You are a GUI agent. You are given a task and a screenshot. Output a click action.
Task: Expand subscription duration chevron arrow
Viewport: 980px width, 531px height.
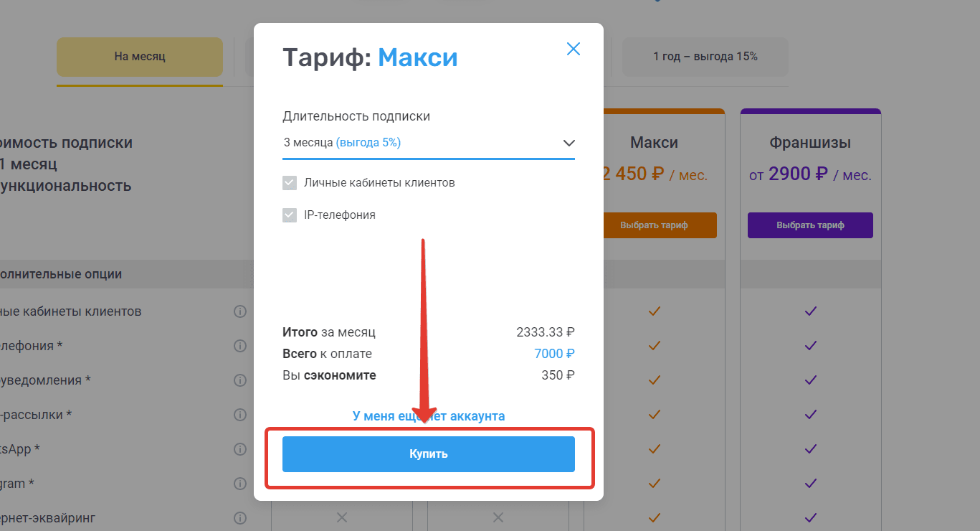point(569,143)
